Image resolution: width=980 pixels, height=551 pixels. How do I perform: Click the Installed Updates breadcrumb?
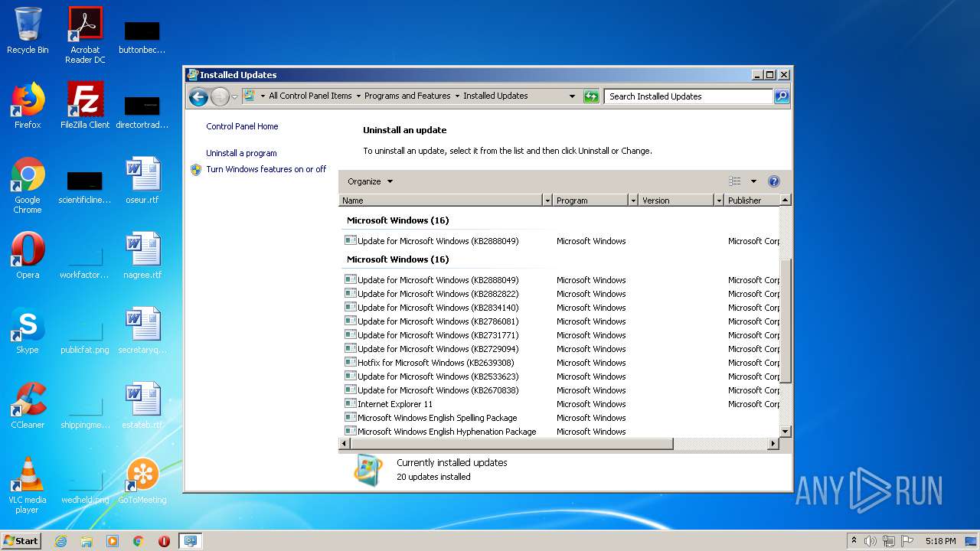495,96
